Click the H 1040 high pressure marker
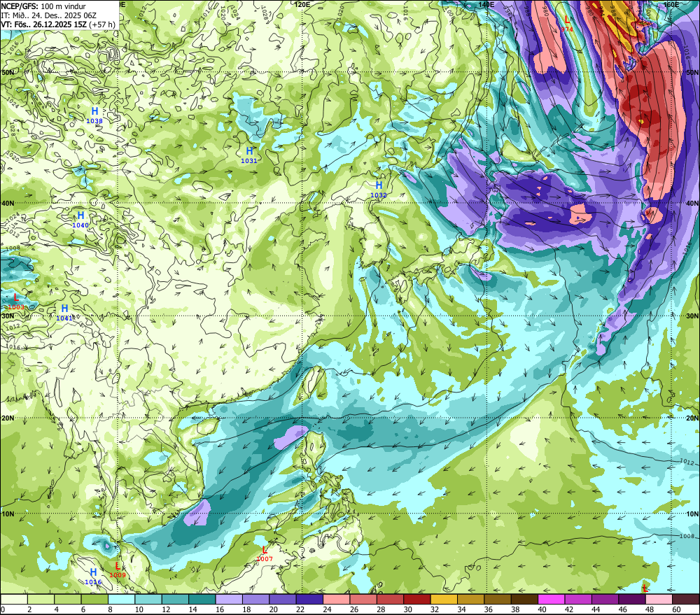This screenshot has width=700, height=615. 80,220
